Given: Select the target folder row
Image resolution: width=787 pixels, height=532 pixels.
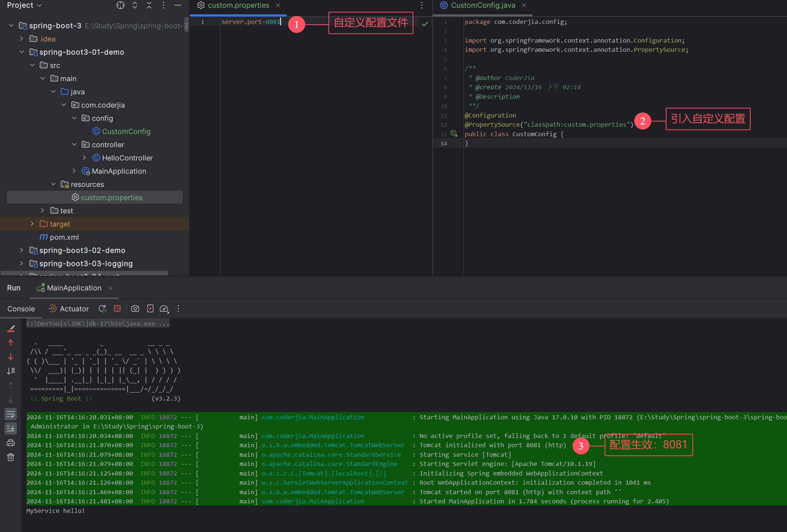Looking at the screenshot, I should (x=94, y=224).
